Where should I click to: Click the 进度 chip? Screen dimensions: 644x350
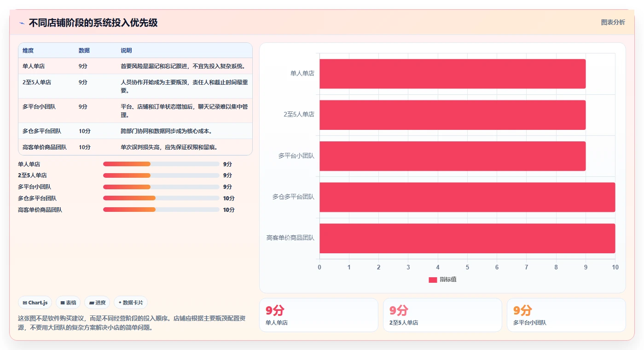click(x=97, y=303)
